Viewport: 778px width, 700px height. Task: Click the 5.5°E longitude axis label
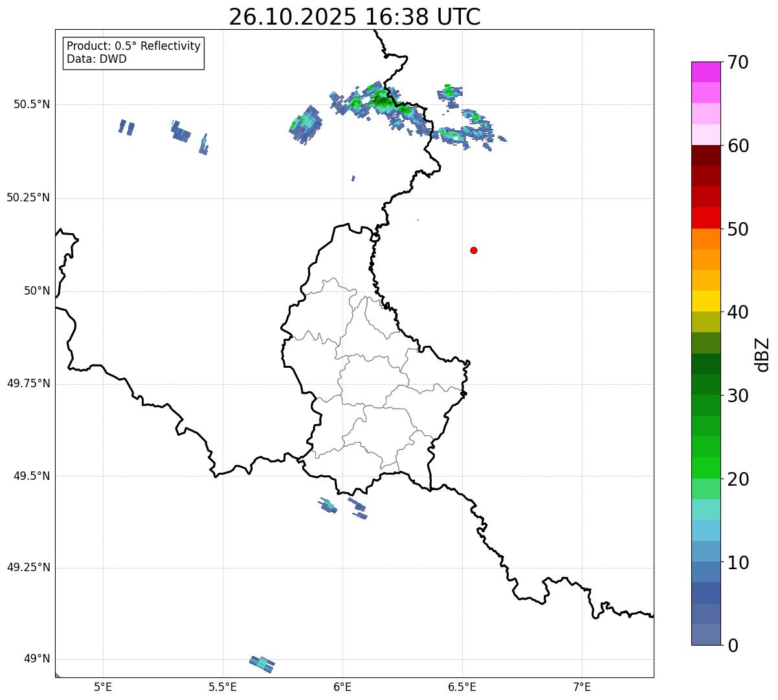click(223, 687)
